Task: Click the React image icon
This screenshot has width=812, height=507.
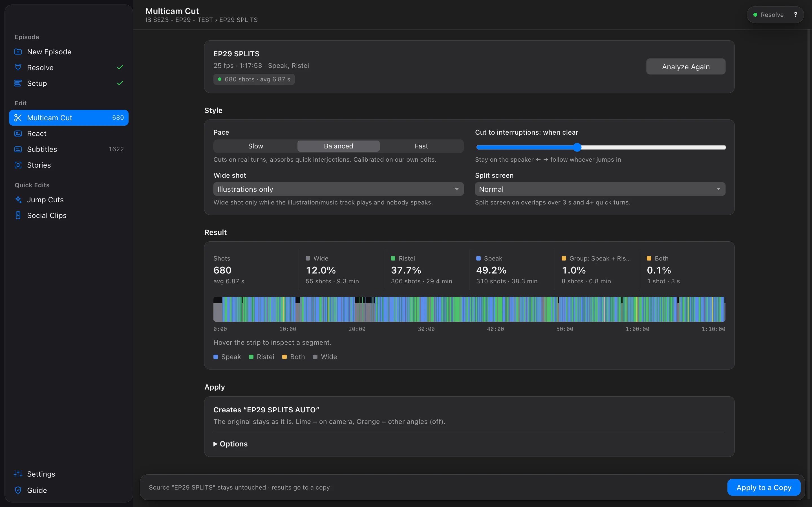Action: pos(18,134)
